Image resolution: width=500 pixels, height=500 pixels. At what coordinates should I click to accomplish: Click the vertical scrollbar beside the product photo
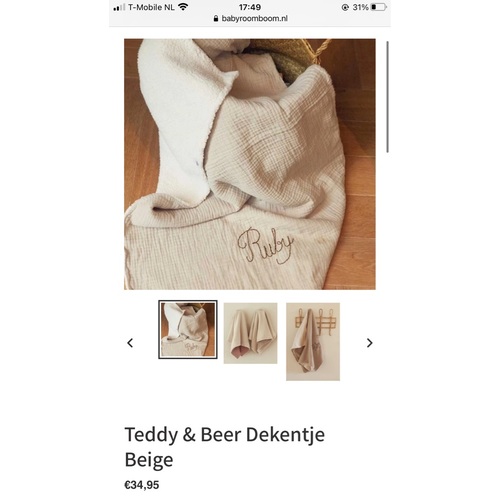point(387,97)
